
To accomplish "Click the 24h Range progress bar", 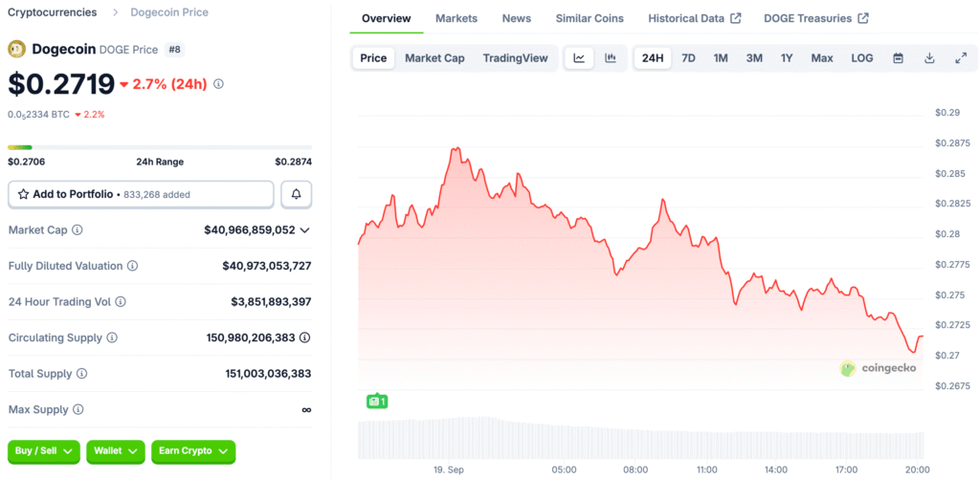I will coord(160,147).
